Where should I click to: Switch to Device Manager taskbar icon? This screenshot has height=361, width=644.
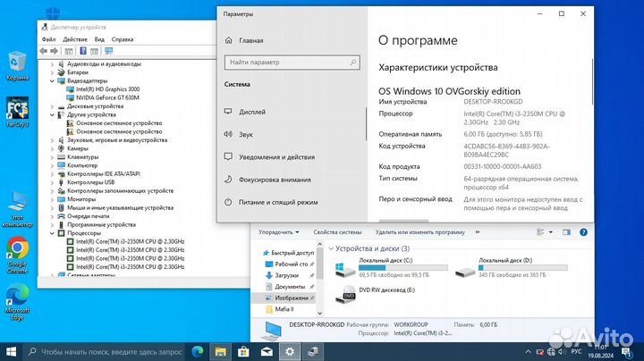tap(312, 351)
